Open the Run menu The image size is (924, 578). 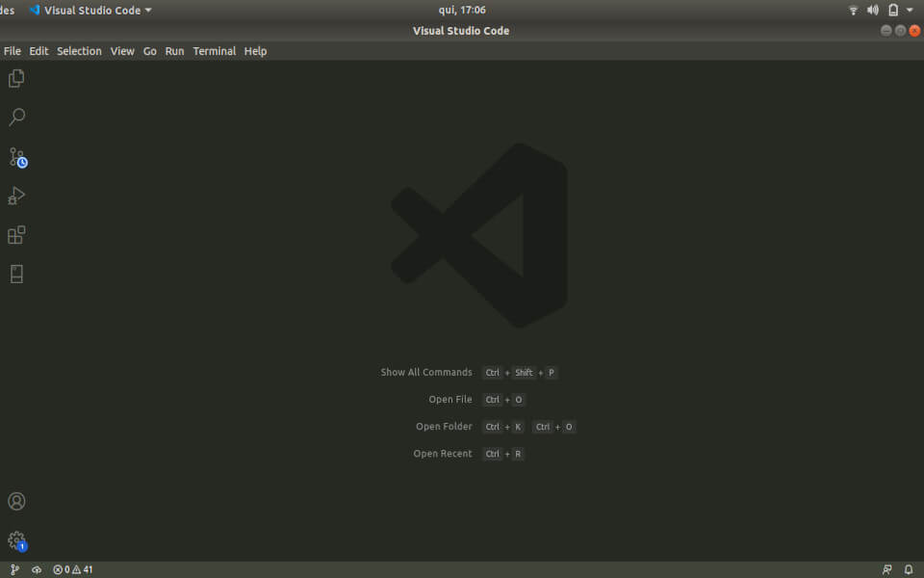(x=174, y=51)
